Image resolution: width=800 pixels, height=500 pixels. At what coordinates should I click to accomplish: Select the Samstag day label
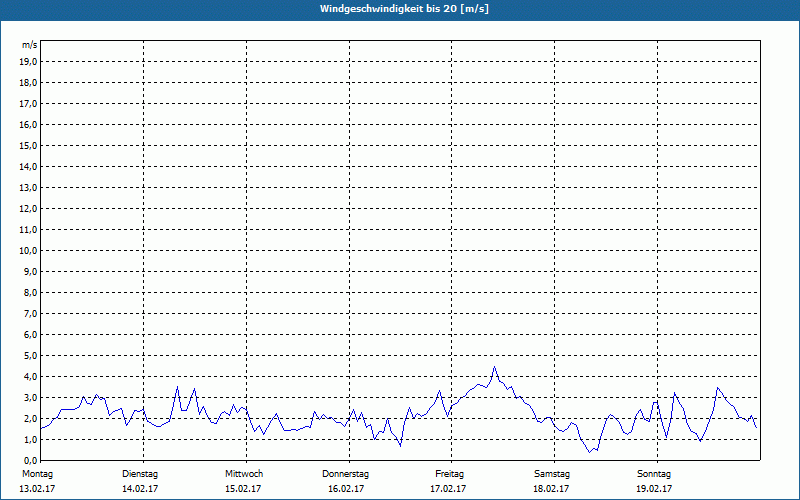(x=552, y=473)
